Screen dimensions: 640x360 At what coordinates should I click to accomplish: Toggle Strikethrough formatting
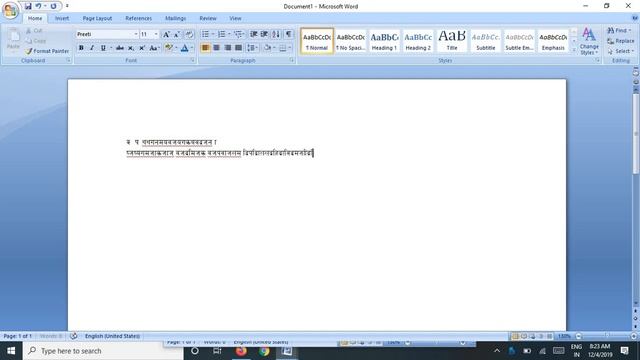(120, 48)
